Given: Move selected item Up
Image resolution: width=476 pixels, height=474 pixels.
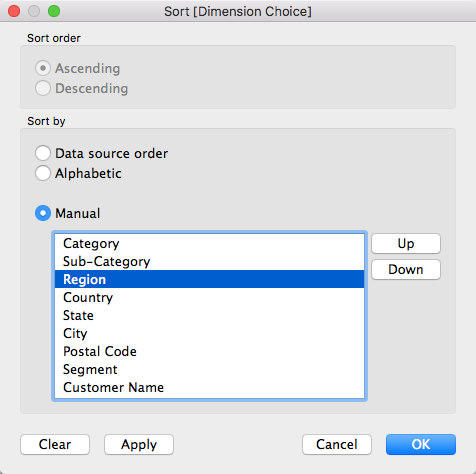Looking at the screenshot, I should click(x=406, y=243).
